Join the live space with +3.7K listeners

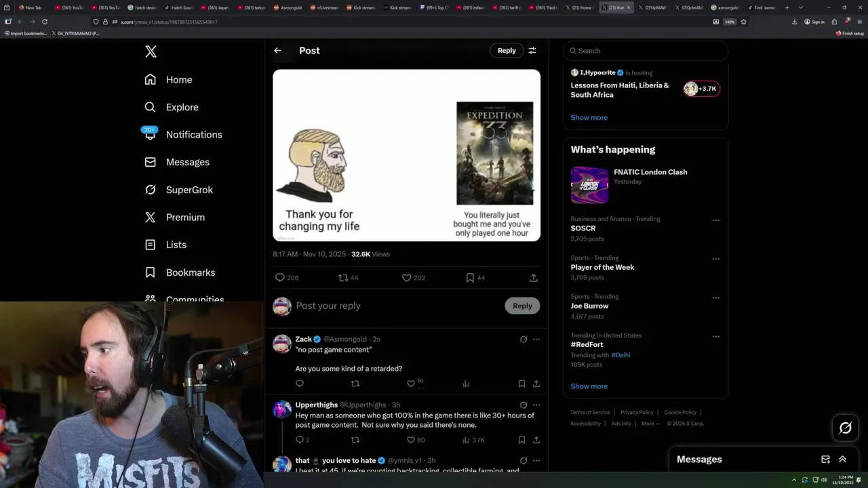702,89
